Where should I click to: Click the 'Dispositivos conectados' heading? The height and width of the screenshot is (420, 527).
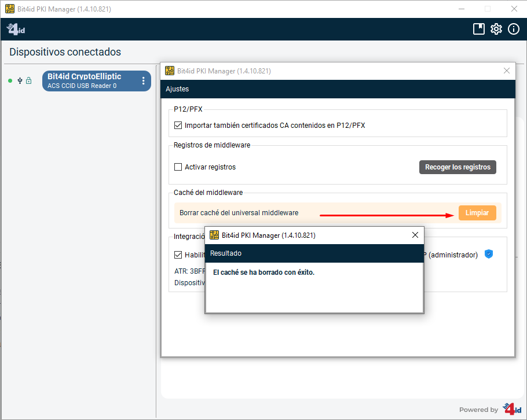pos(65,52)
